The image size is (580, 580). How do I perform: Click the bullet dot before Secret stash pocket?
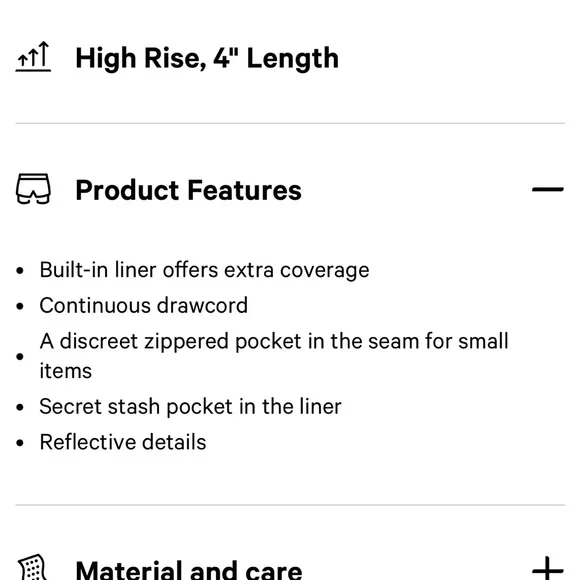(x=20, y=407)
